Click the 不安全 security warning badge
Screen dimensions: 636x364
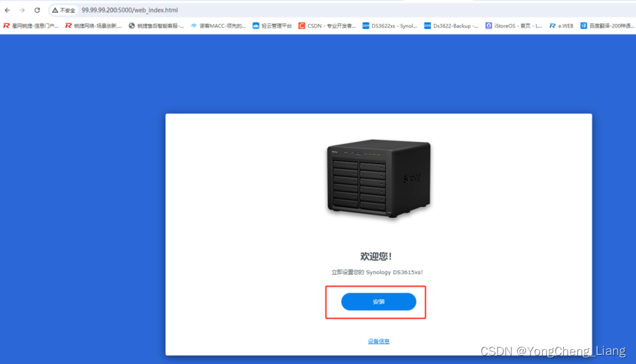tap(64, 10)
